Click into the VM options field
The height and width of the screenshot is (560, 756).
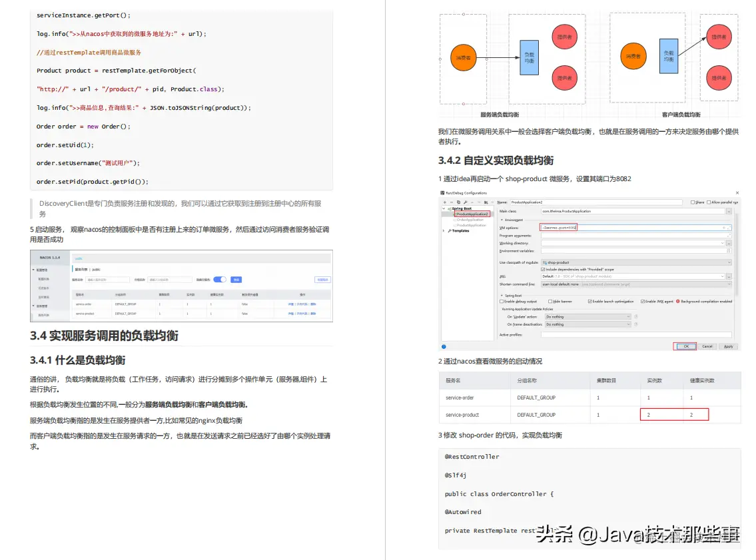click(x=636, y=228)
